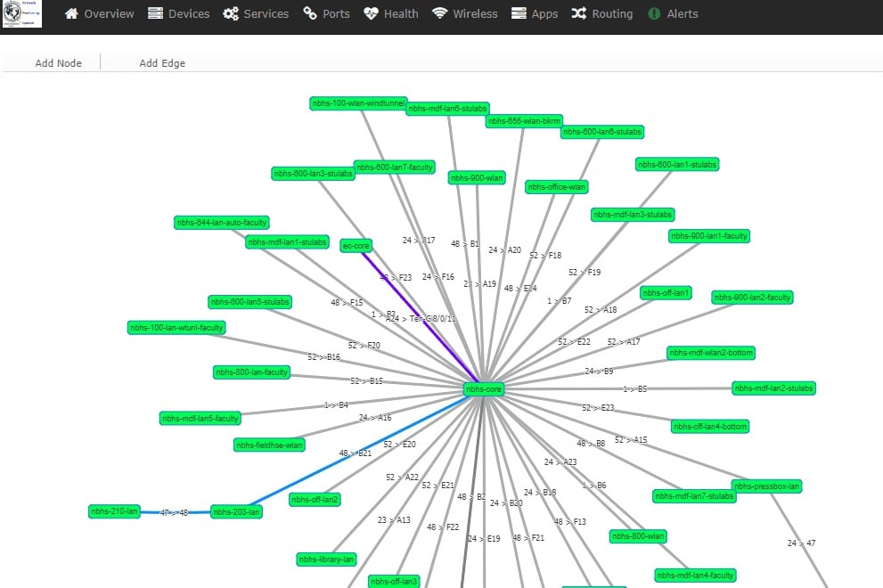883x588 pixels.
Task: Select the nbhs-core central node
Action: [483, 388]
